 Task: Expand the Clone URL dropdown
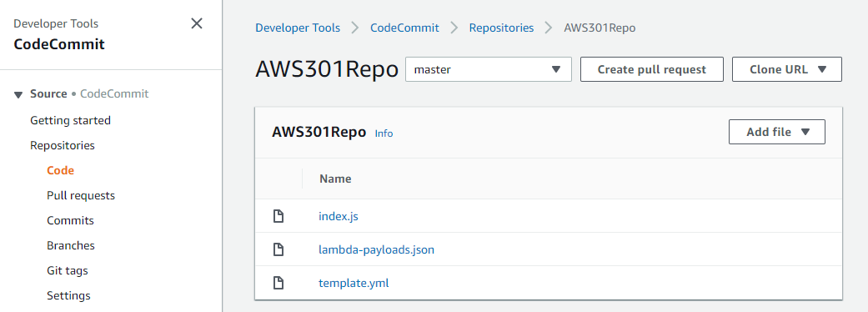coord(786,69)
